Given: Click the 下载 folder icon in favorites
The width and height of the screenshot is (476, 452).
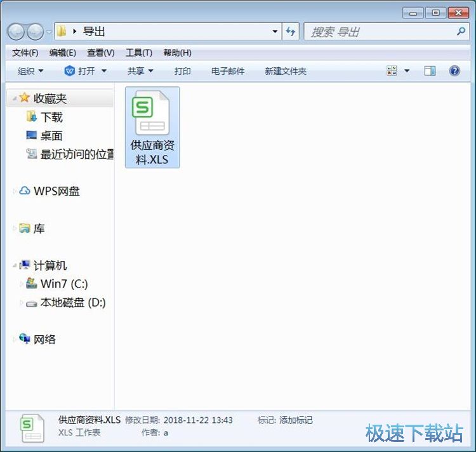Looking at the screenshot, I should tap(32, 117).
